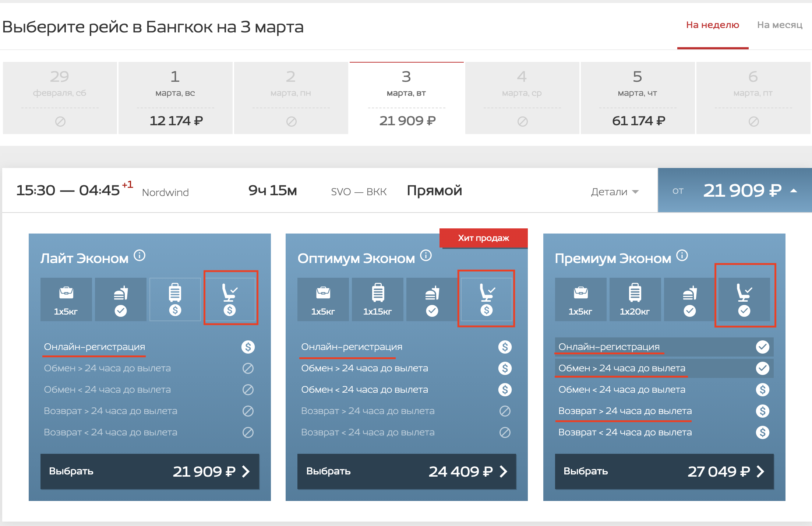Click the meal icon tile in Лайт Эконом
812x526 pixels.
[121, 299]
